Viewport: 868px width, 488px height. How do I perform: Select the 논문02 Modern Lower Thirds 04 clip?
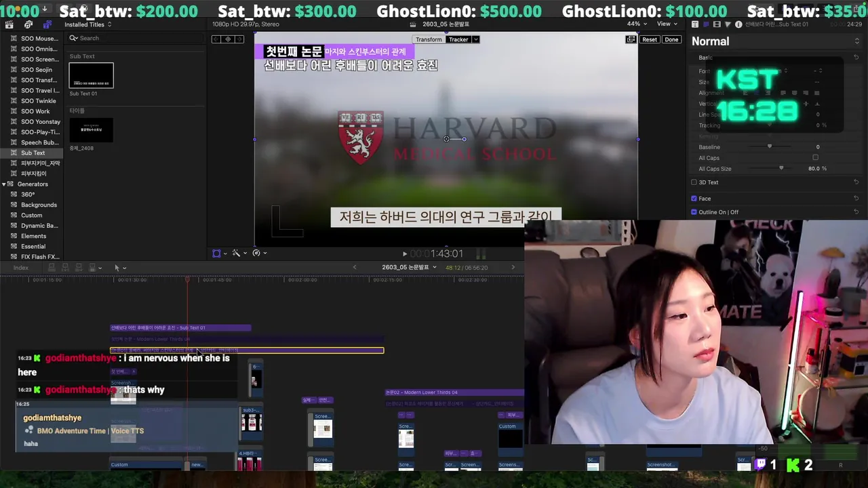454,392
